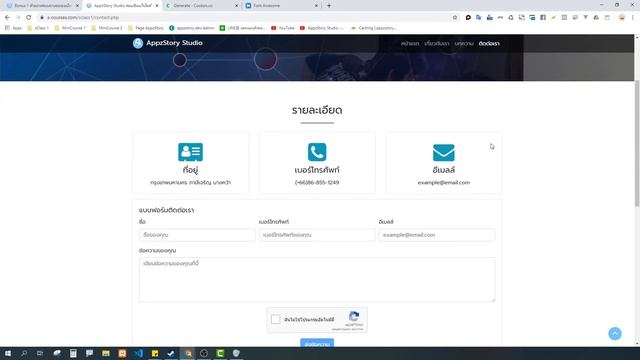Tick the reCAPTCHA I'm not a robot checkbox

(x=276, y=319)
